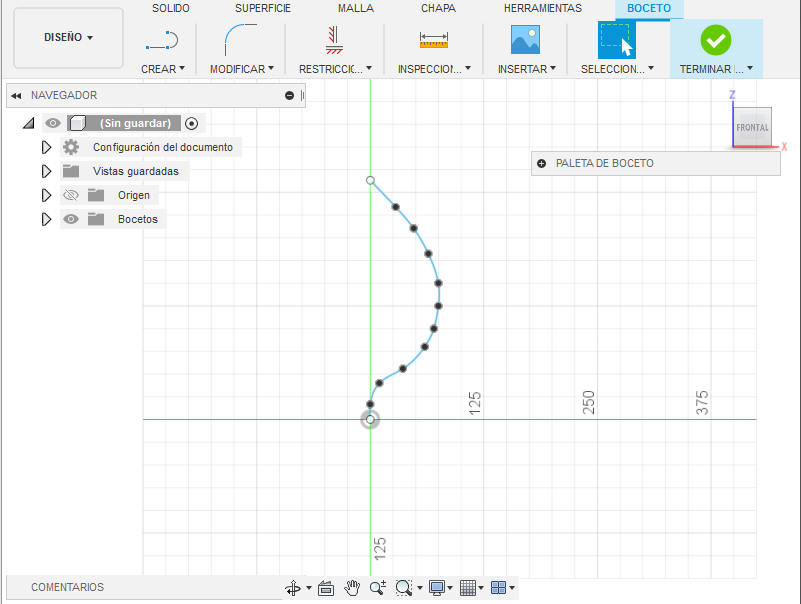Image resolution: width=801 pixels, height=604 pixels.
Task: Collapse the browser with double-arrow icon
Action: coord(16,96)
